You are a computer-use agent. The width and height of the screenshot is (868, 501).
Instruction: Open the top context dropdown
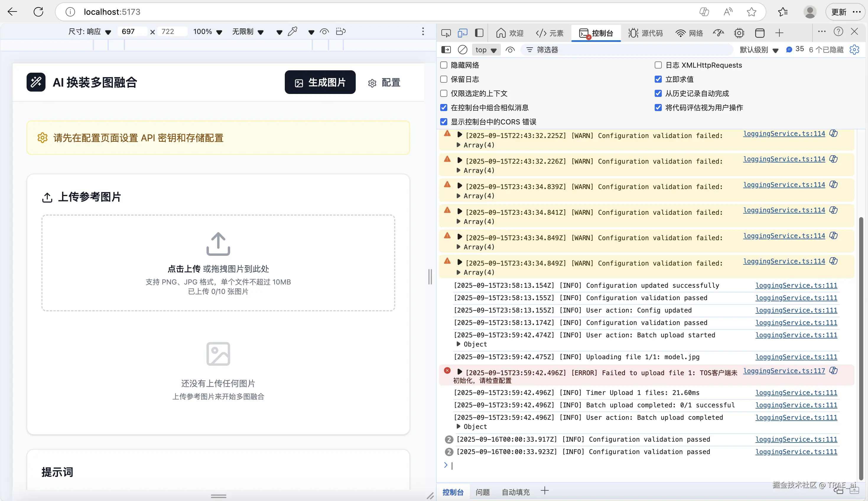click(x=485, y=50)
